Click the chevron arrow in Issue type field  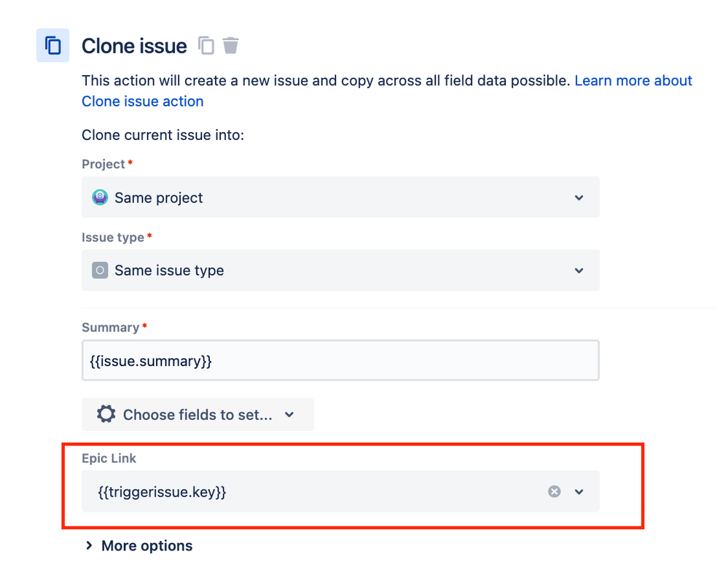tap(579, 270)
